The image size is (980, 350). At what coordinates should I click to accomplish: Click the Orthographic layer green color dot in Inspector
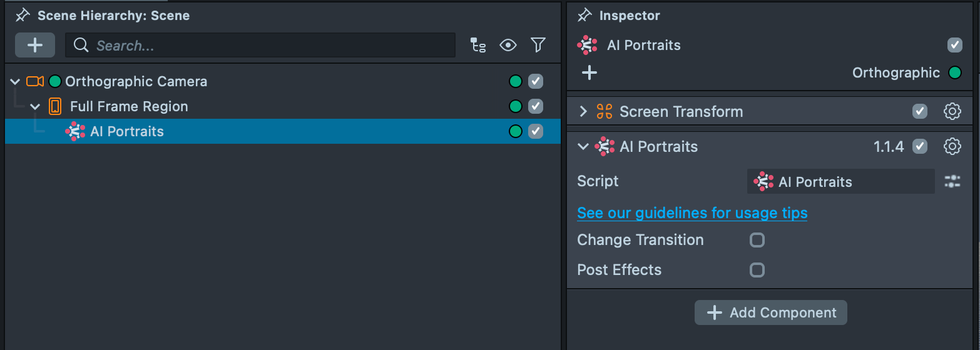[x=955, y=73]
